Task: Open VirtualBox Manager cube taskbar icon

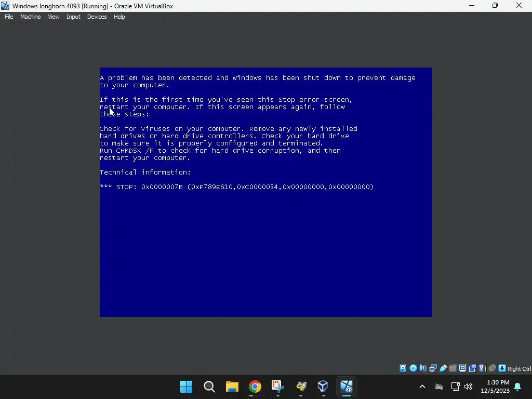Action: point(323,387)
